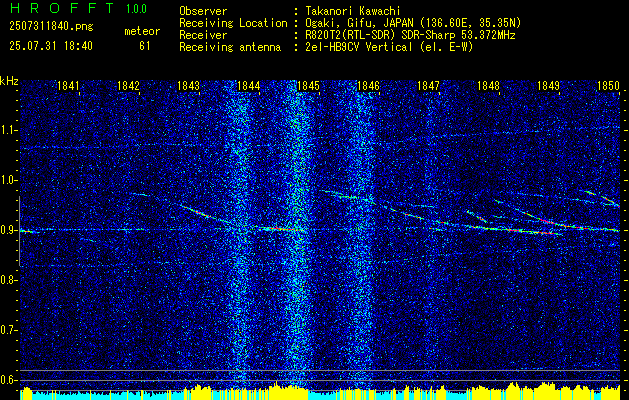Click the 1850 time marker
Image resolution: width=629 pixels, height=400 pixels.
[608, 85]
